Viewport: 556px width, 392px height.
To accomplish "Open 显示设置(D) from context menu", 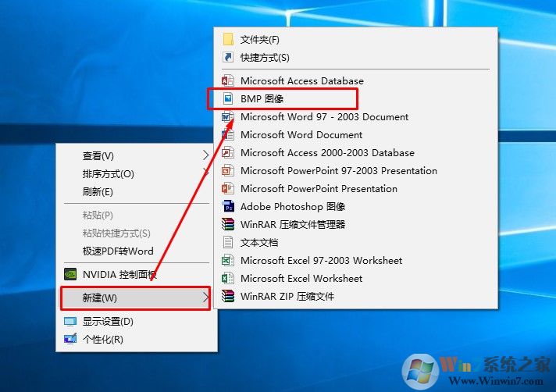I will 137,322.
